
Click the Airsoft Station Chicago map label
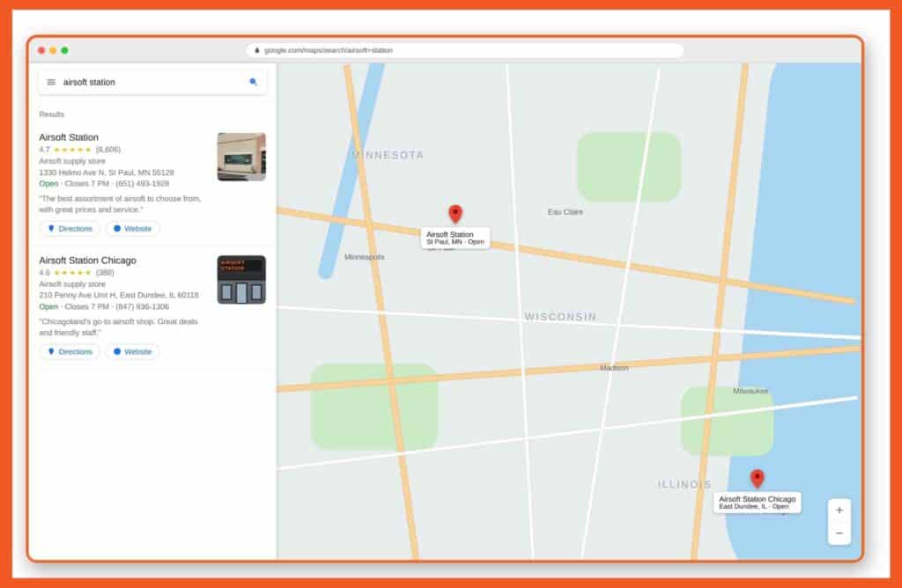tap(757, 503)
